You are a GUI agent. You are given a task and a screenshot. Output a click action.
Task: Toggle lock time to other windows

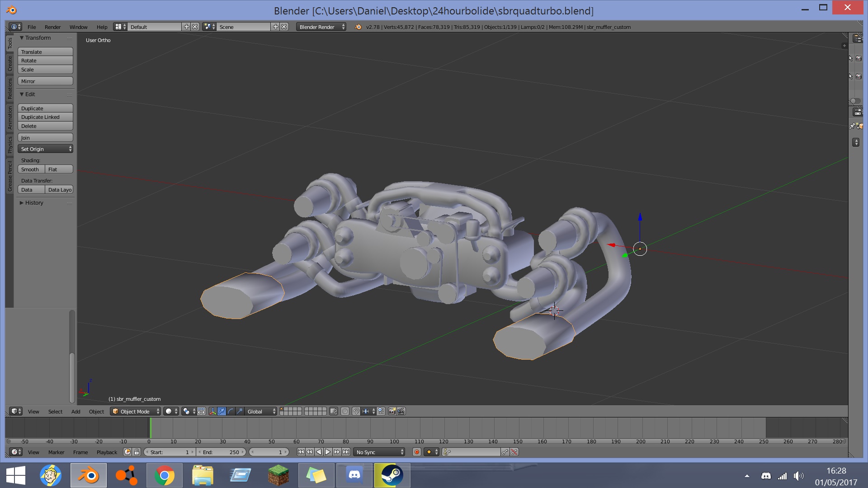(137, 452)
